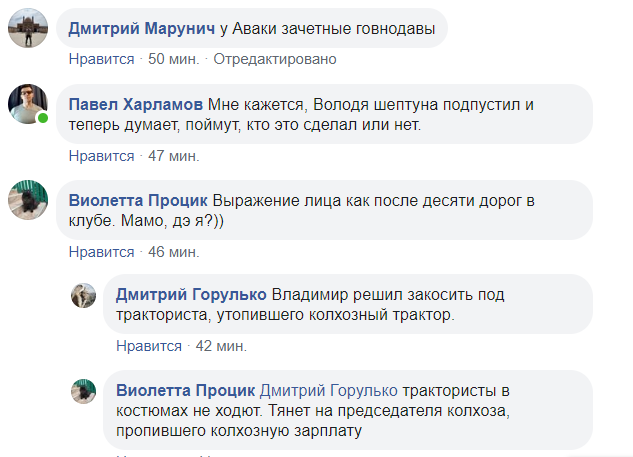Like the "Выражение лица" comment

pyautogui.click(x=101, y=252)
